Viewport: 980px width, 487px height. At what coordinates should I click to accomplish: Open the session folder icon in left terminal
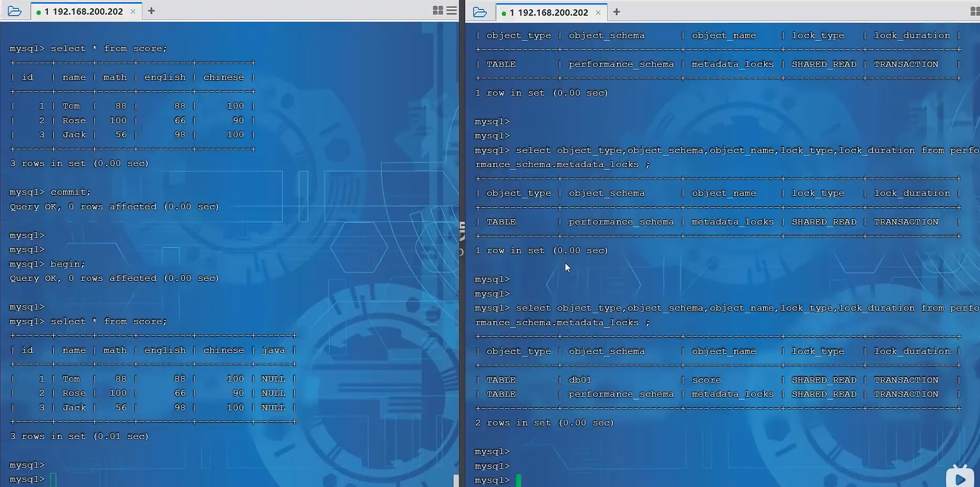(15, 11)
